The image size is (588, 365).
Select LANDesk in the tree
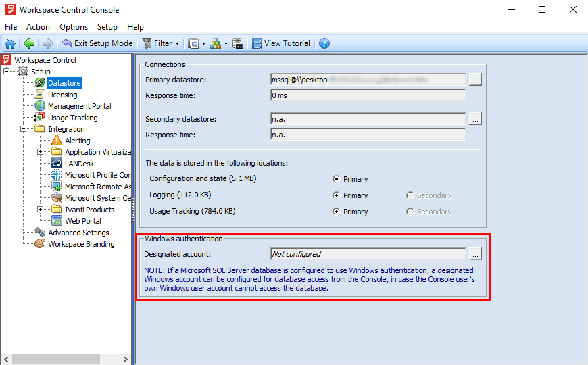coord(79,164)
